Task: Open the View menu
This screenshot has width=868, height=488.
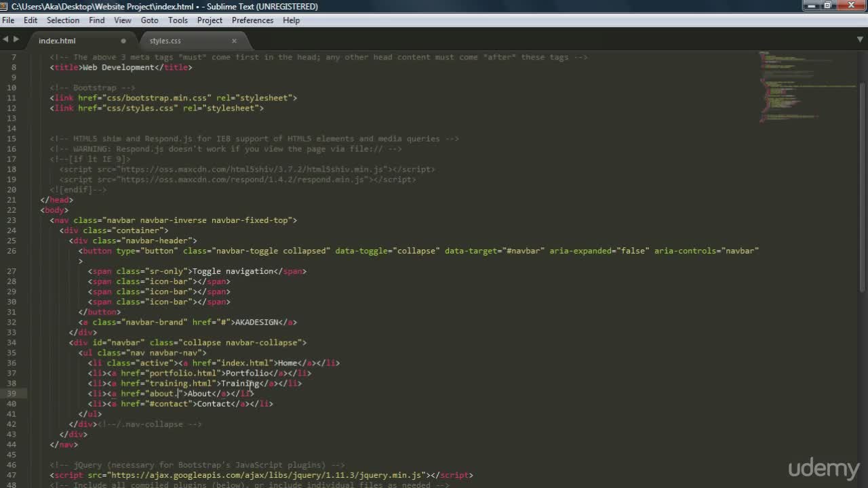Action: pyautogui.click(x=123, y=20)
